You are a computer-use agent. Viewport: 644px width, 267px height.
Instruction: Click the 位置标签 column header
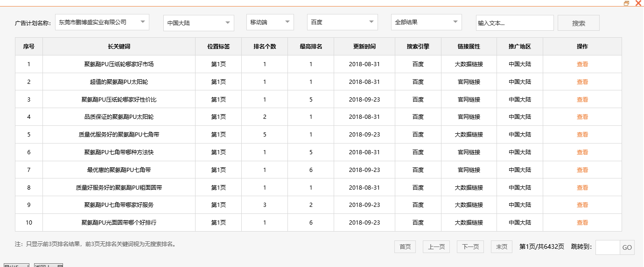[x=218, y=47]
